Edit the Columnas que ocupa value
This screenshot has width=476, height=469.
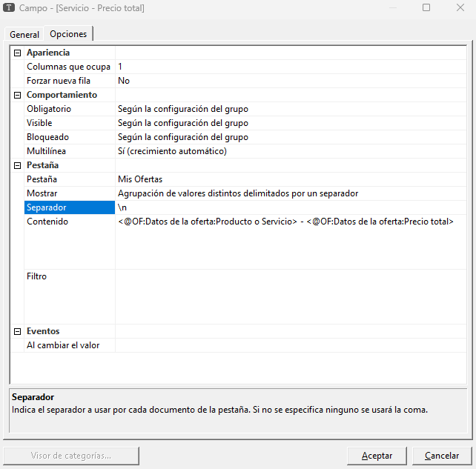pos(289,67)
